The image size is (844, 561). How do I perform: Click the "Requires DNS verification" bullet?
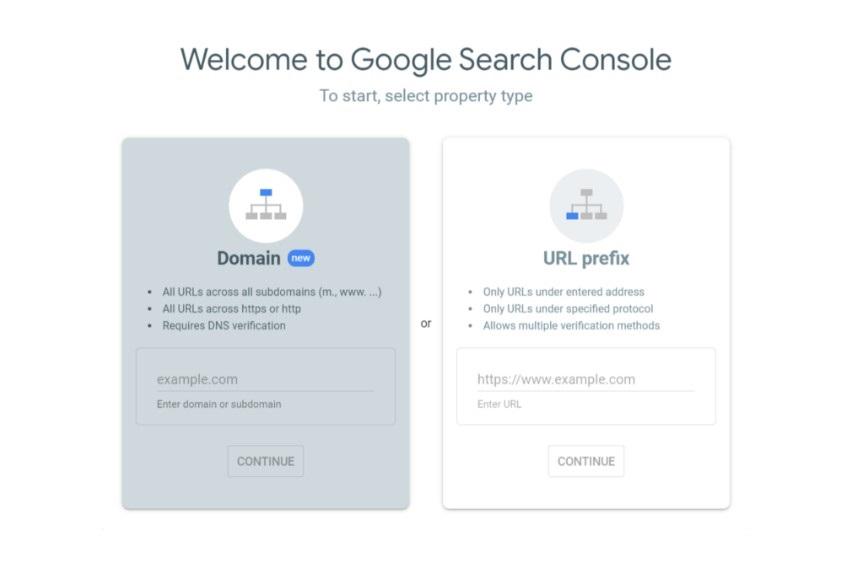(224, 326)
